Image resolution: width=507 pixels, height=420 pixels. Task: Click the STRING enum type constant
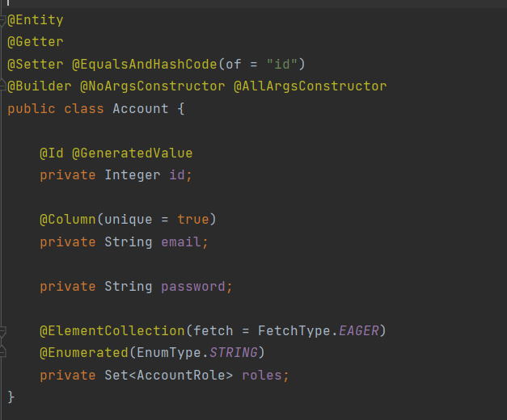234,353
